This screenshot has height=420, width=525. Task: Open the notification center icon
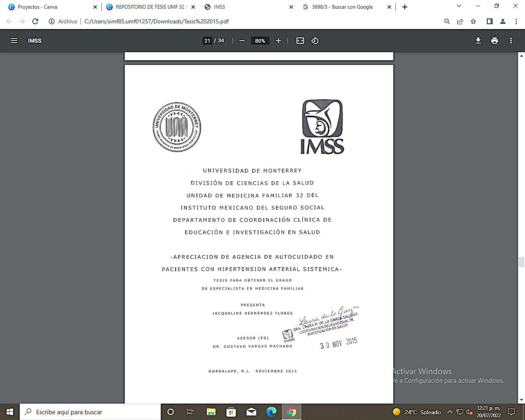click(x=511, y=412)
